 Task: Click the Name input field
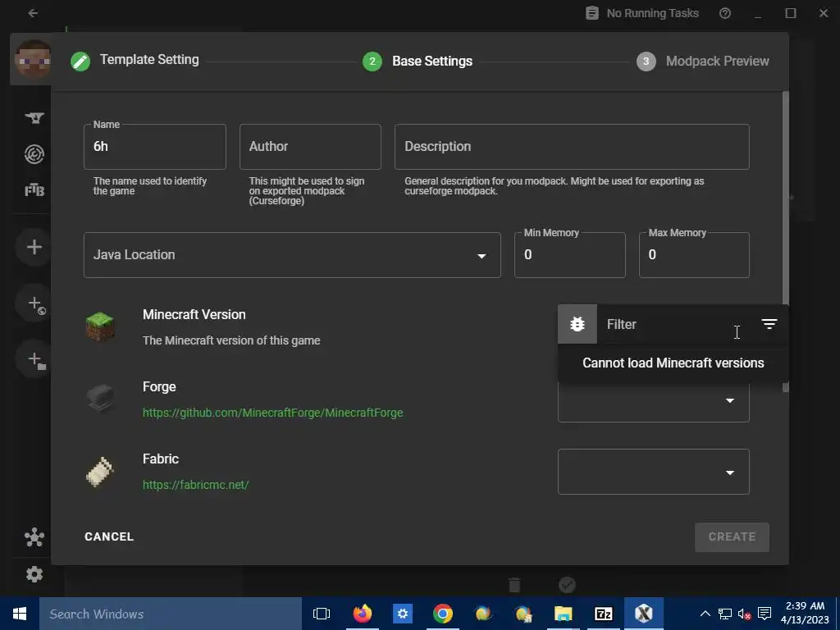tap(155, 147)
